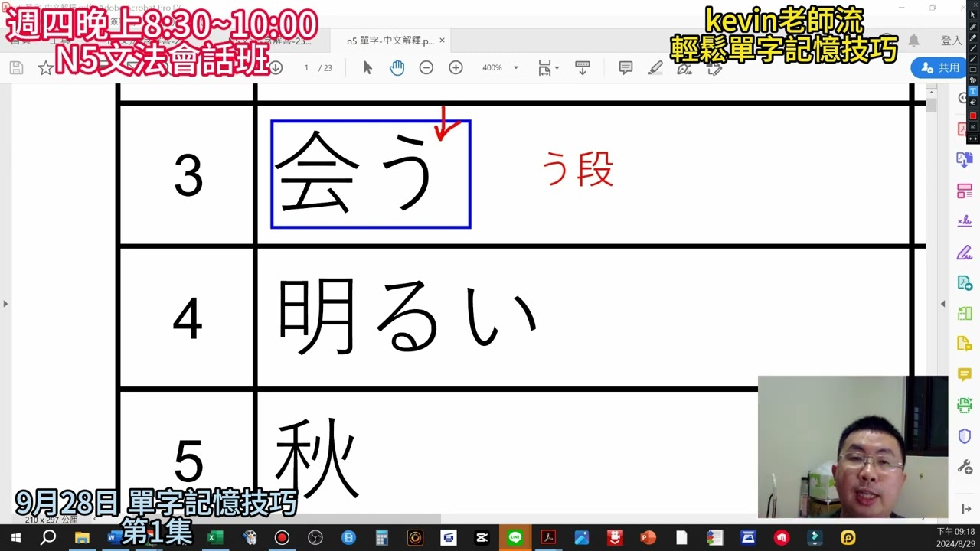Open the Protect shield tool

(965, 436)
